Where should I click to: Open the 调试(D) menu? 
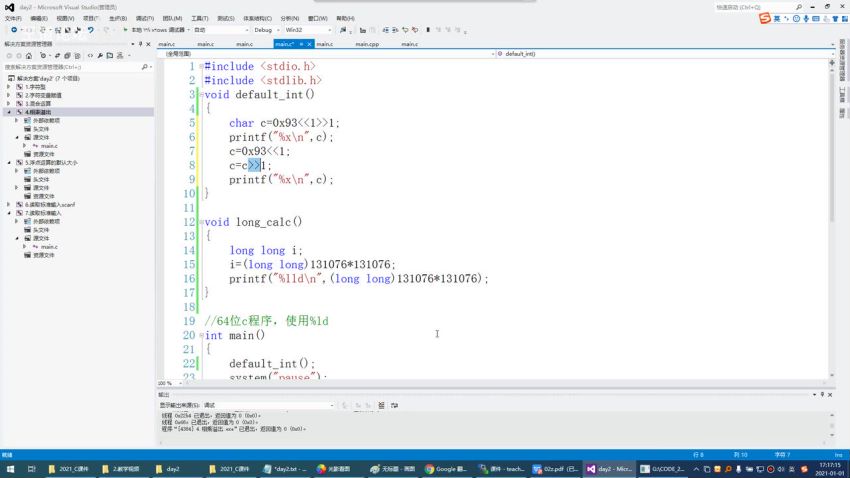(x=144, y=18)
